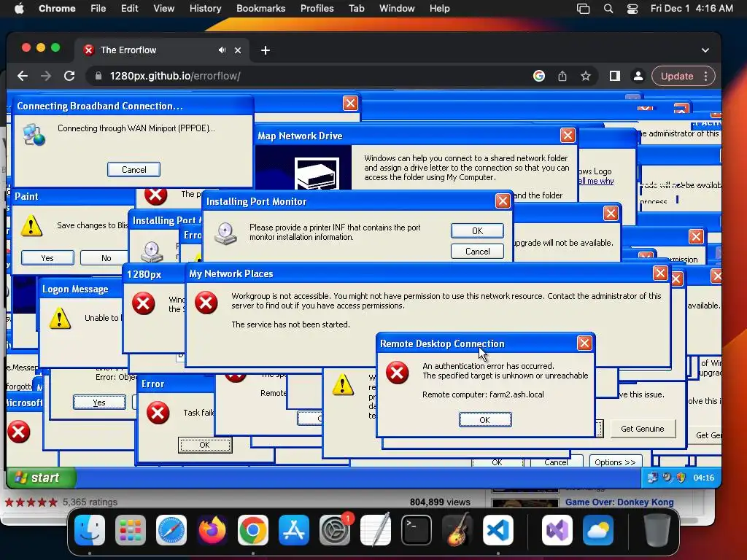747x560 pixels.
Task: Close the Remote Desktop Connection dialog
Action: (x=584, y=343)
